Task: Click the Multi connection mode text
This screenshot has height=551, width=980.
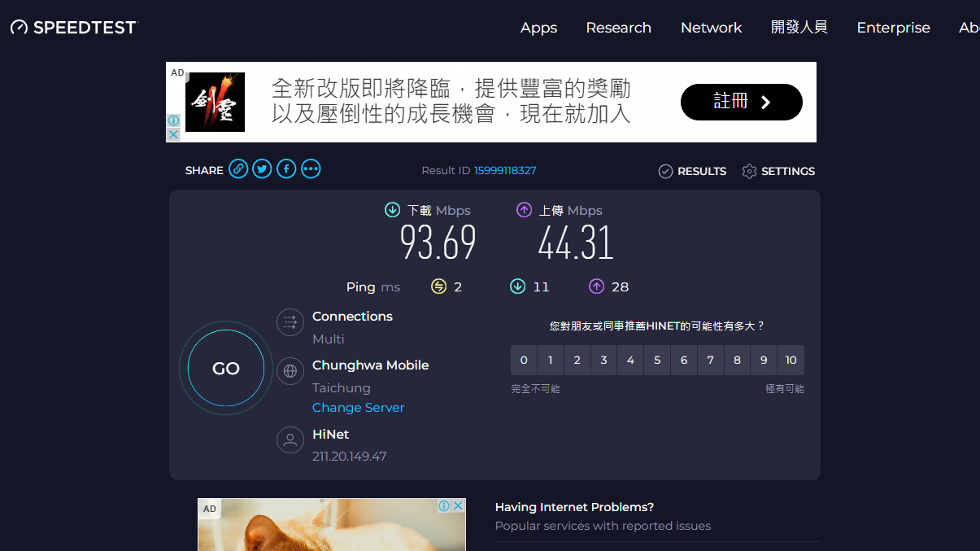Action: 329,339
